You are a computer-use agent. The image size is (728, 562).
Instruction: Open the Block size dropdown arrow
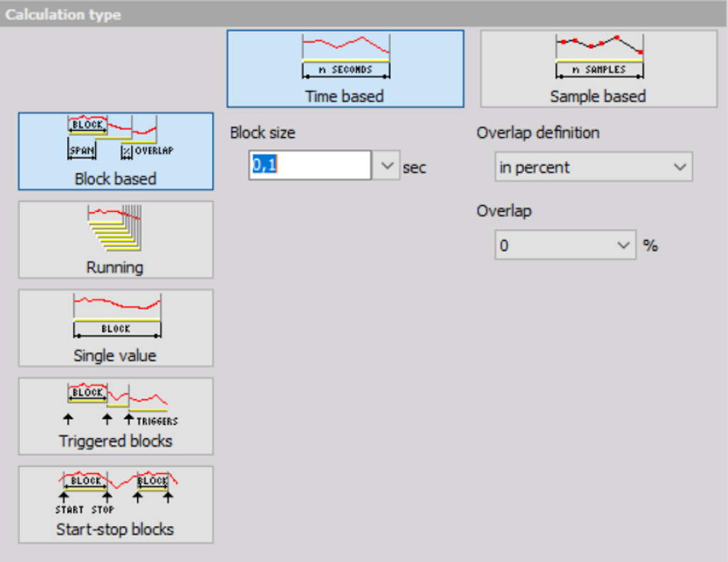point(386,165)
